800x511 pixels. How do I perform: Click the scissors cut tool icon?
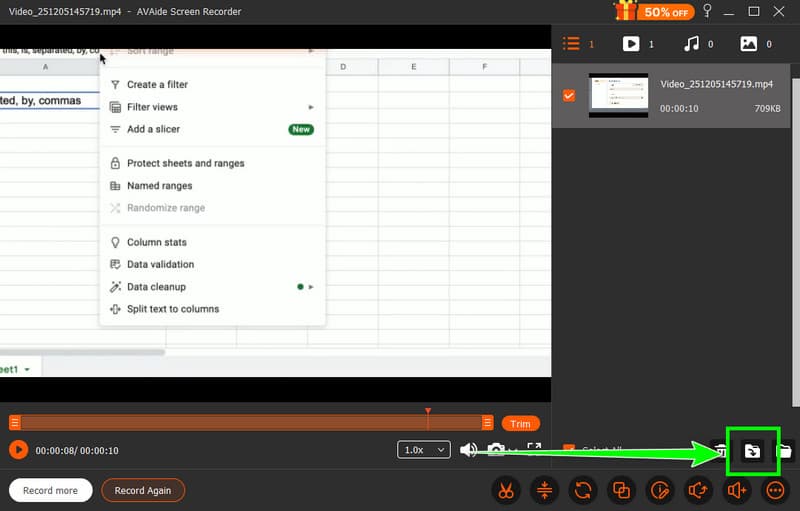[x=507, y=490]
